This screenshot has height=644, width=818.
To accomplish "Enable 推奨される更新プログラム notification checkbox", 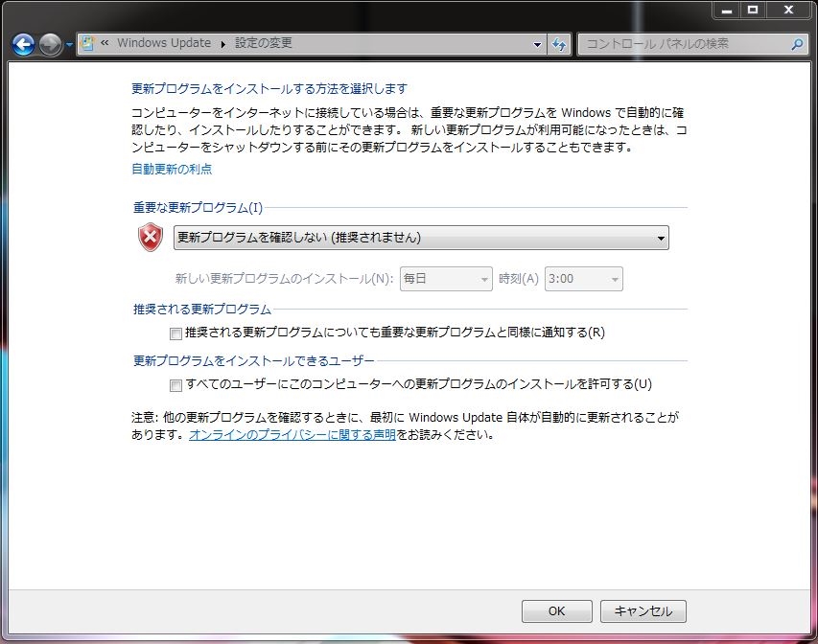I will 175,333.
